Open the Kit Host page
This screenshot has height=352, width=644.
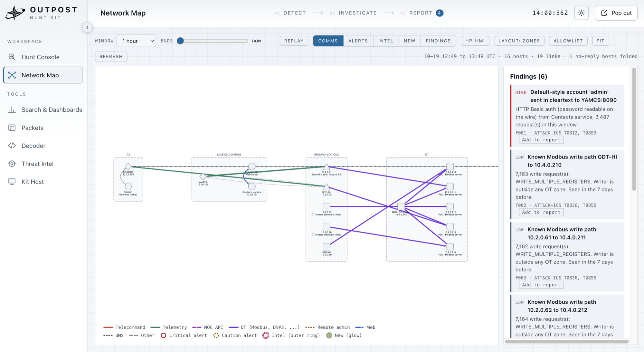click(43, 182)
